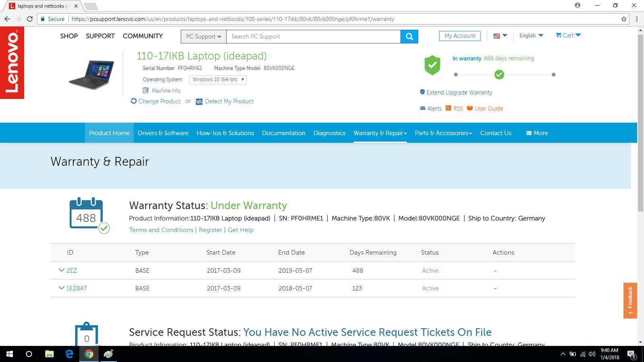Click the green warranty timeline checkmark

click(499, 75)
